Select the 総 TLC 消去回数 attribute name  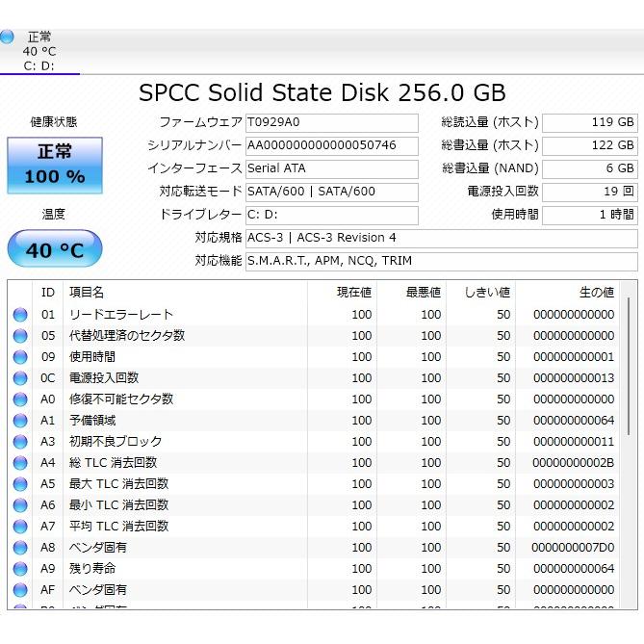click(x=113, y=463)
